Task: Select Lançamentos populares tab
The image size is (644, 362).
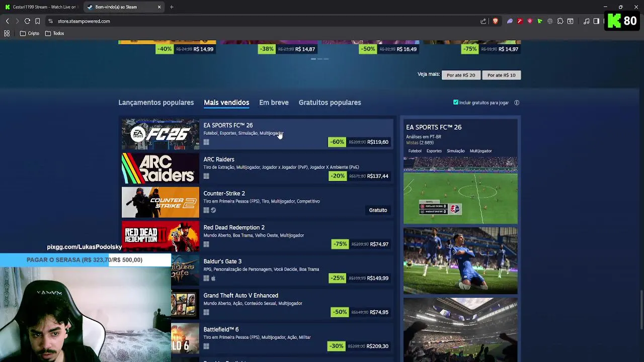Action: point(156,103)
